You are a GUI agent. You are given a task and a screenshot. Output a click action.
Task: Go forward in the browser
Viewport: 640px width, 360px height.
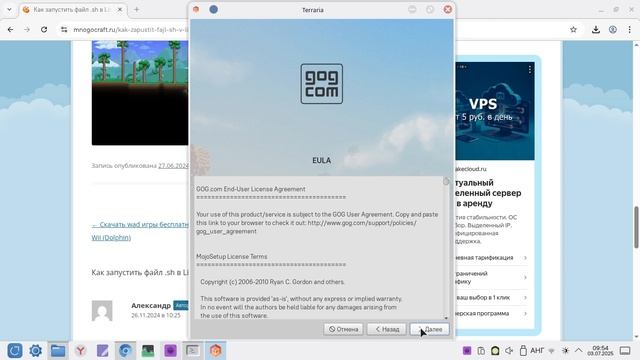coord(27,29)
